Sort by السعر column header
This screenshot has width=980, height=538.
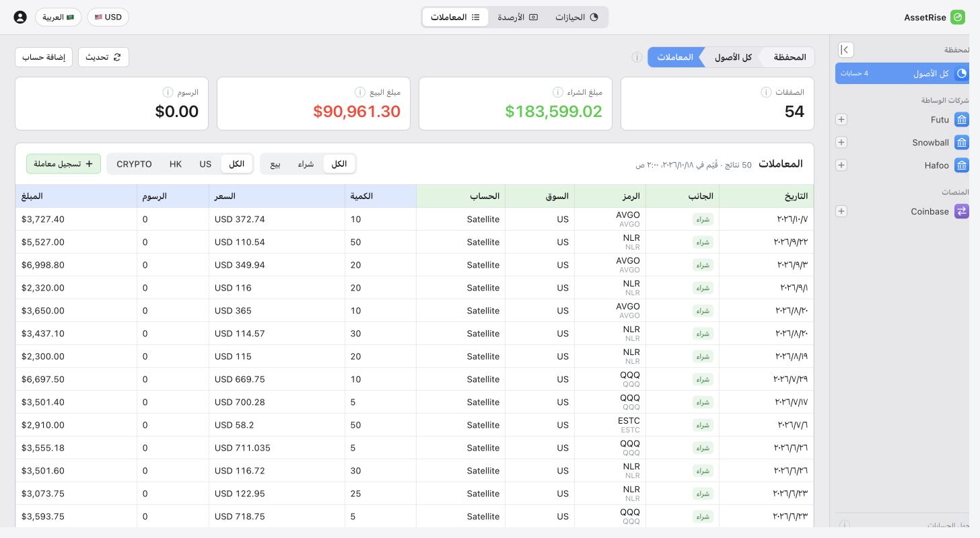click(x=277, y=196)
